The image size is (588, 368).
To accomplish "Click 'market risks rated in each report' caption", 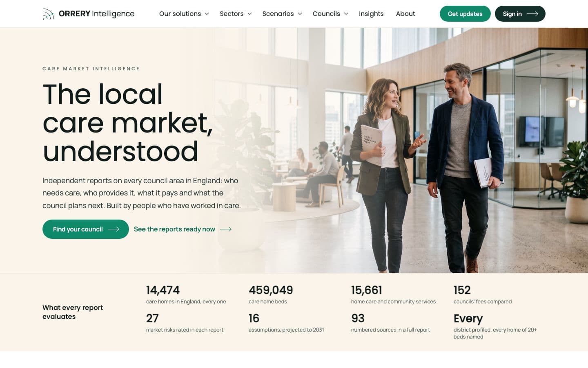I will 185,330.
